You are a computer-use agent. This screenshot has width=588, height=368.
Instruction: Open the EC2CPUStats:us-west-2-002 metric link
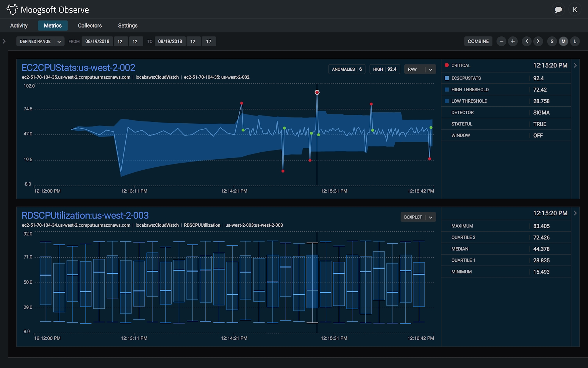(x=78, y=68)
